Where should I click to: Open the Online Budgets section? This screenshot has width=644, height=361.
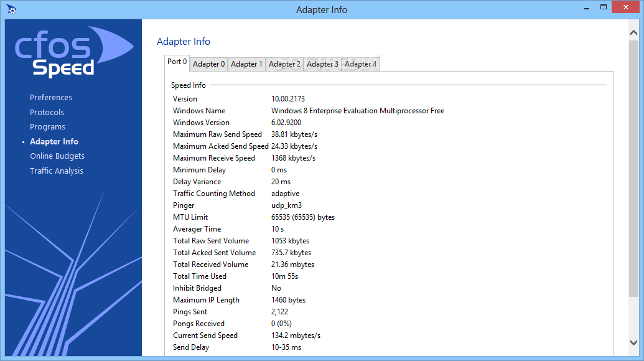57,156
